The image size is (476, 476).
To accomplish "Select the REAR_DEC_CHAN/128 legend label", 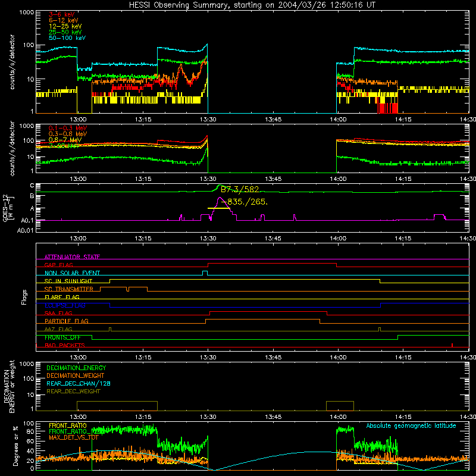I will pyautogui.click(x=79, y=384).
